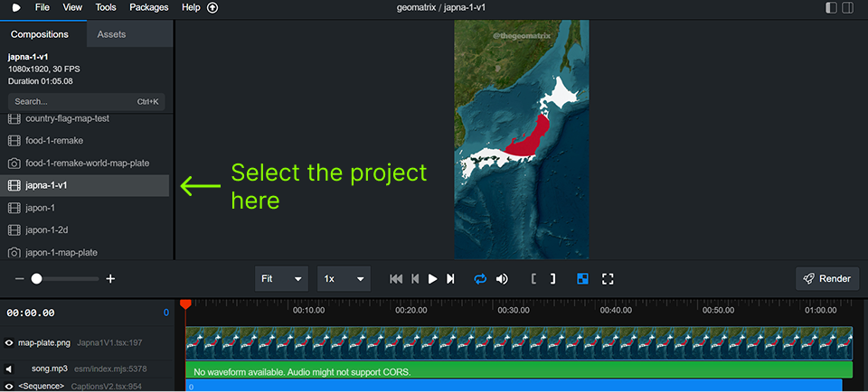Click the red timeline playhead marker
Image resolution: width=868 pixels, height=392 pixels.
click(x=185, y=304)
